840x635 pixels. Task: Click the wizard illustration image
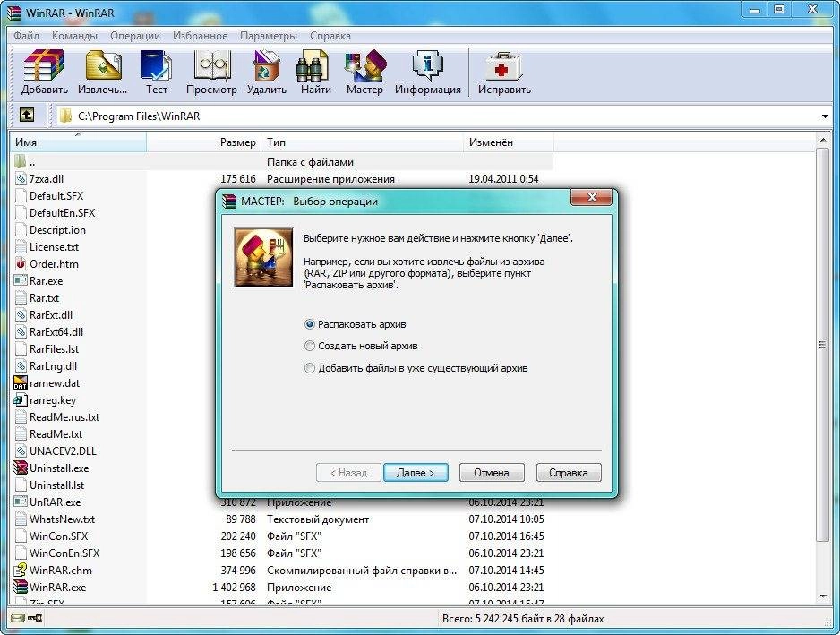coord(263,257)
